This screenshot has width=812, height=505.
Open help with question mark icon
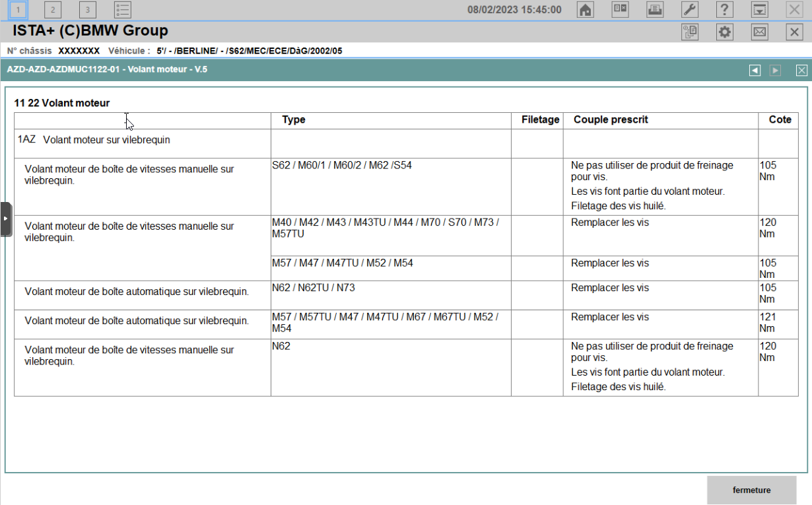(725, 9)
